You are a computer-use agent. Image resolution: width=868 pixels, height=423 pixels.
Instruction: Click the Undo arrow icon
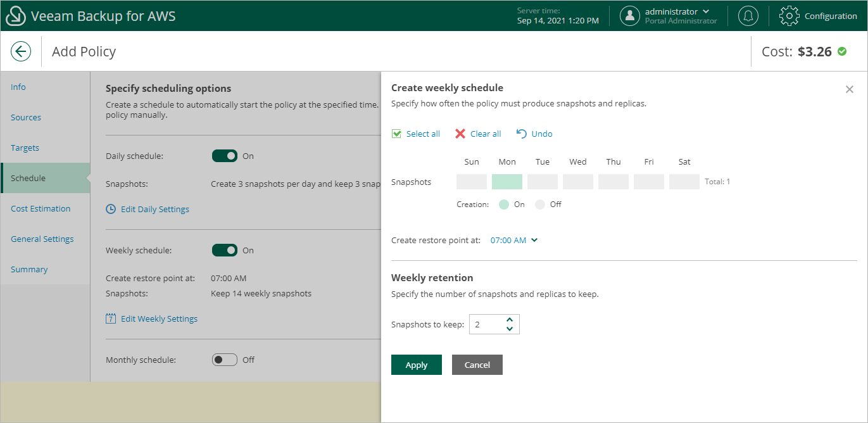coord(522,134)
